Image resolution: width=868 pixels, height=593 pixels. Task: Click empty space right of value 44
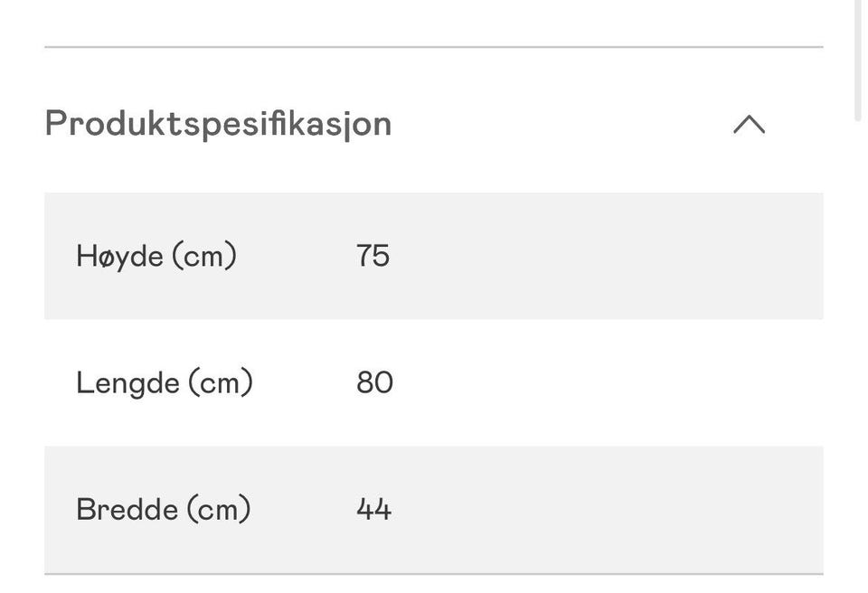(606, 509)
